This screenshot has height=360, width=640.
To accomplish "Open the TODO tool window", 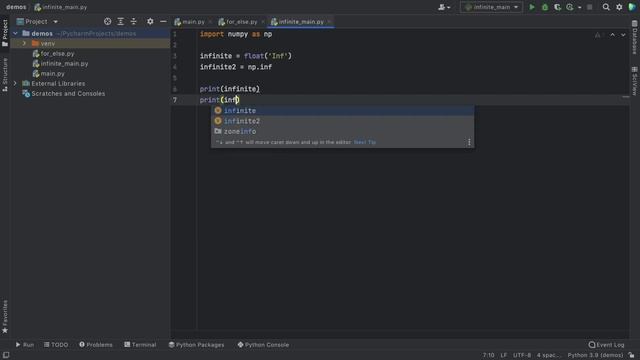I will click(x=56, y=345).
